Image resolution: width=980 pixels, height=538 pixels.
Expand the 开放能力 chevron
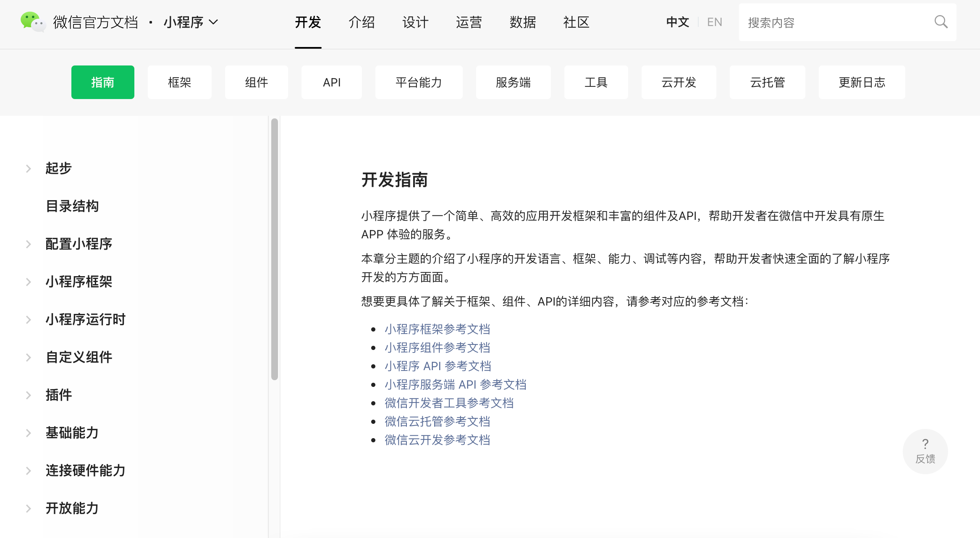point(29,509)
